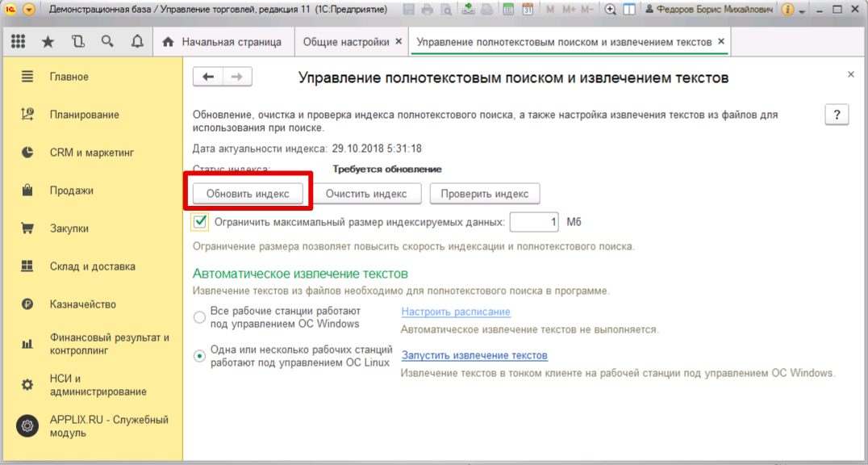This screenshot has height=465, width=868.
Task: Click Обновить индекс button
Action: 248,194
